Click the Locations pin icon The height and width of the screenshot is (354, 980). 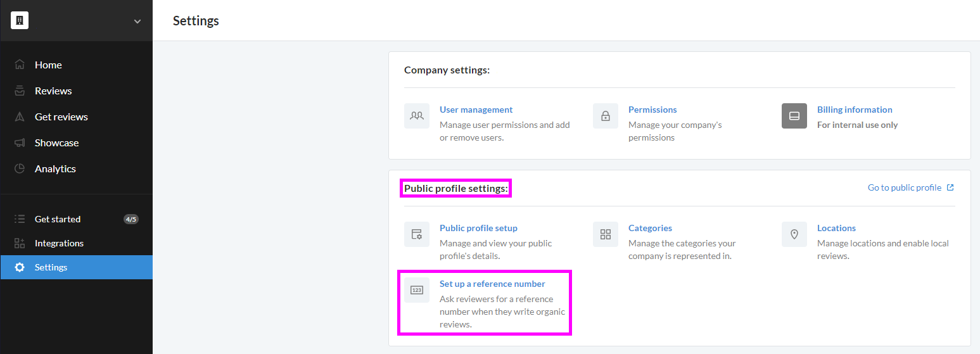tap(794, 234)
